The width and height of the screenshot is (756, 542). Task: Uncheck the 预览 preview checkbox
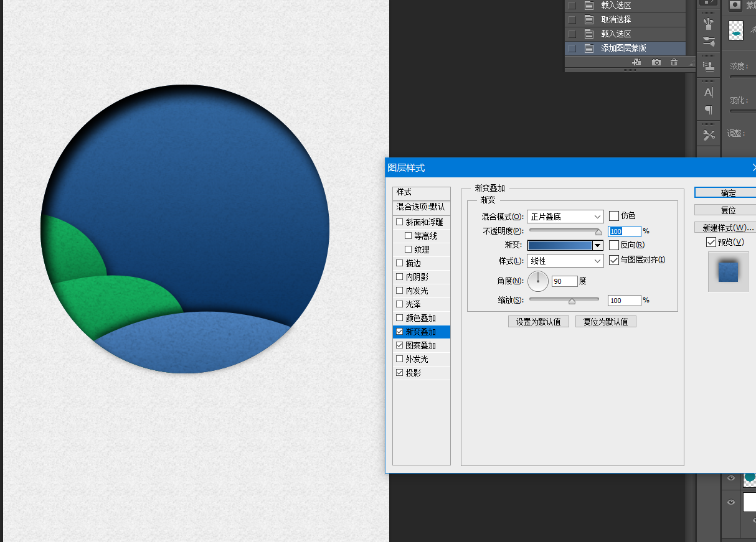click(711, 242)
